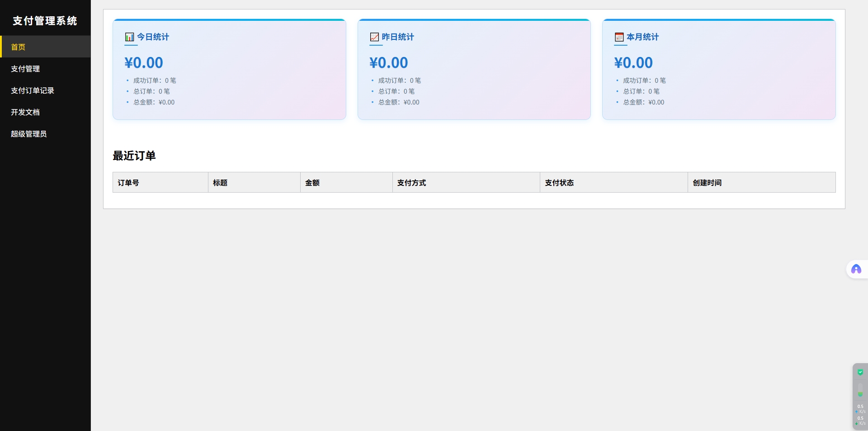
Task: Click the network speed indicator widget
Action: 860,415
